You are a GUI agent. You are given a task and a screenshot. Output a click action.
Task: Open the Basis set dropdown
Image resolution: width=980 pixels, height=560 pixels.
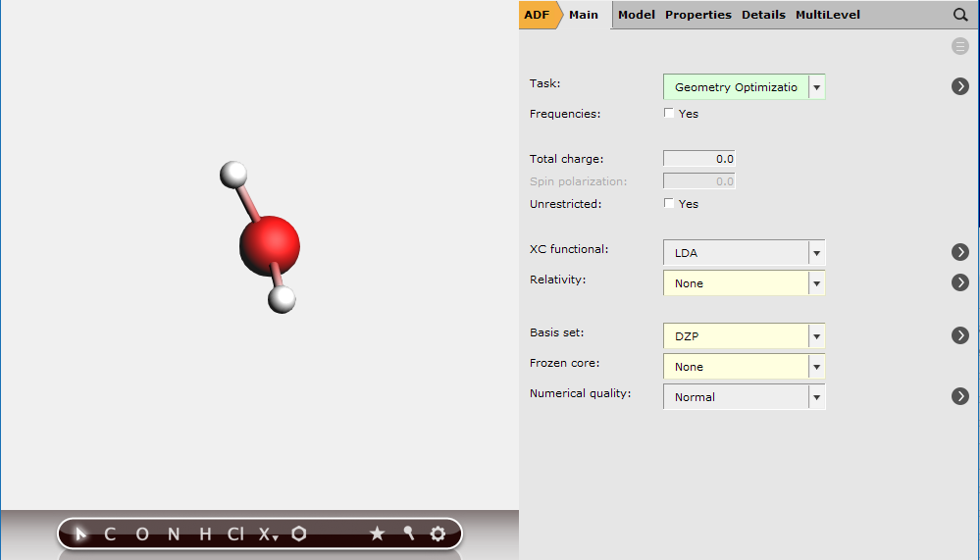pos(816,336)
